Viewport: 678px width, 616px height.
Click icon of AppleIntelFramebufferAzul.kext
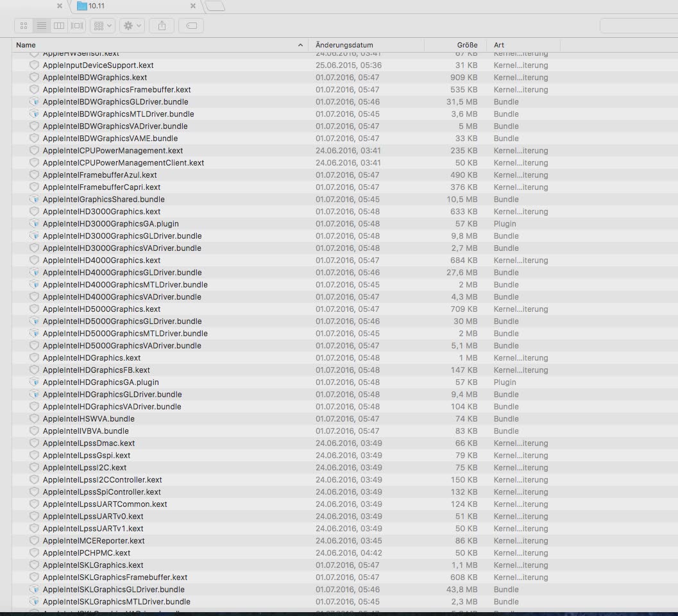point(34,175)
